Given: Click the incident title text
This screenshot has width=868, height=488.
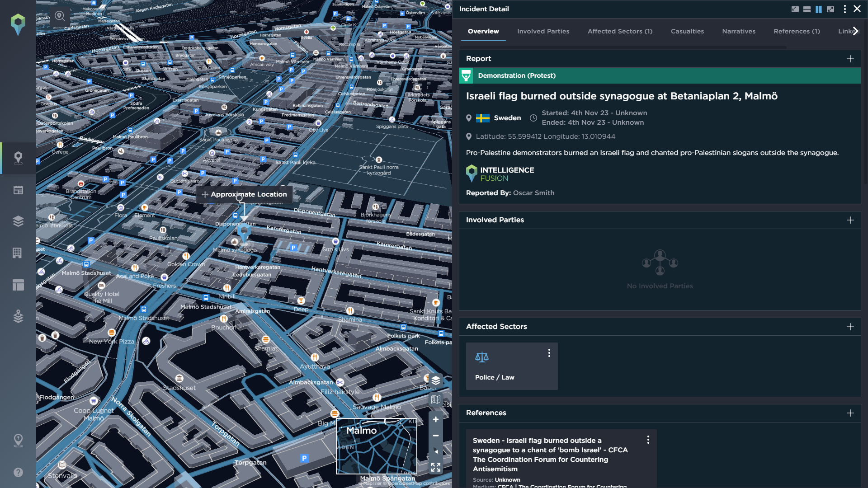Looking at the screenshot, I should (x=622, y=96).
